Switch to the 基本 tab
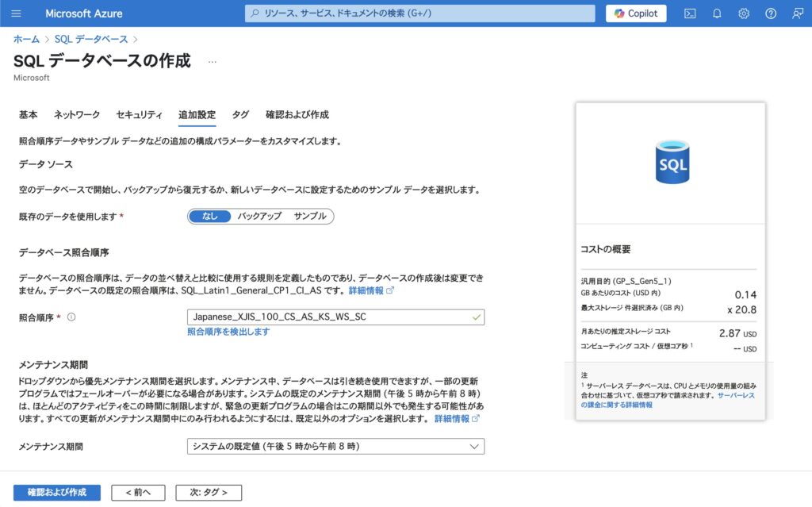The height and width of the screenshot is (507, 812). coord(28,114)
